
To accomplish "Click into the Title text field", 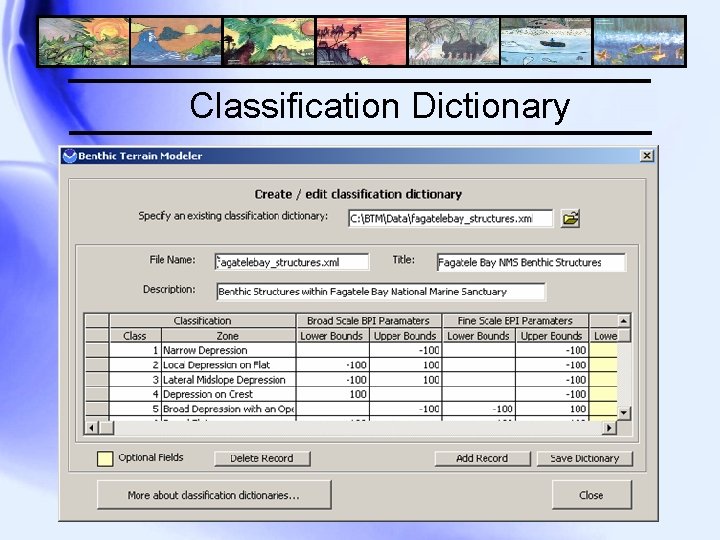I will [531, 262].
